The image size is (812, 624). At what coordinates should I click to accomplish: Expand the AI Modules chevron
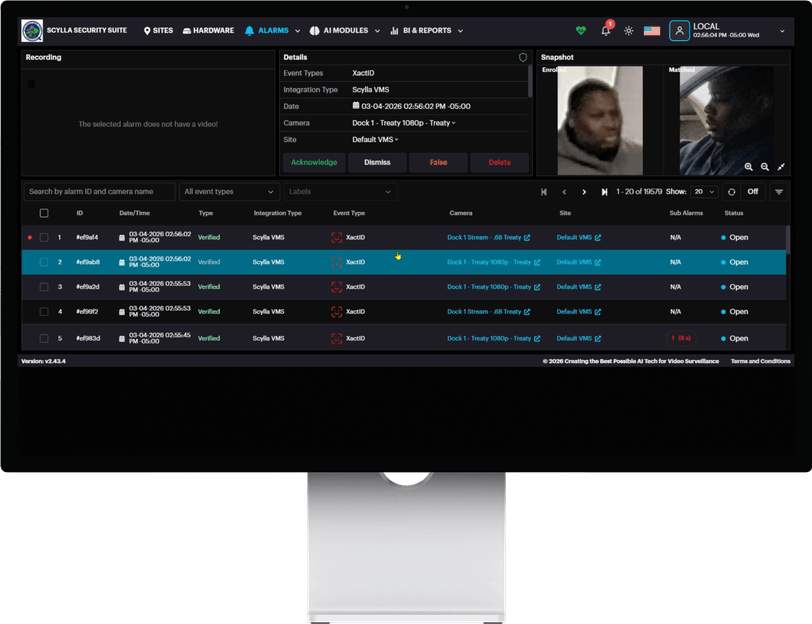tap(378, 31)
